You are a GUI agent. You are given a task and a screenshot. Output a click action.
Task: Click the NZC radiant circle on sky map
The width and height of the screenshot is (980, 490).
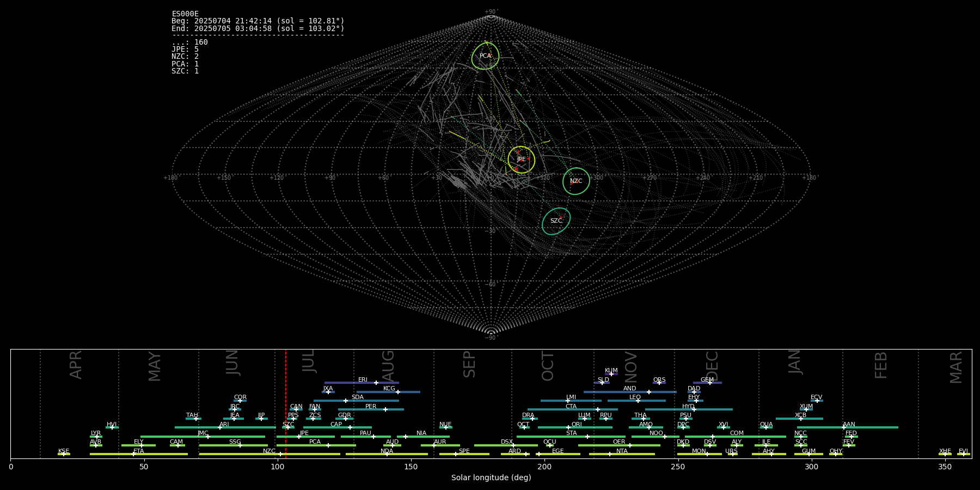pyautogui.click(x=576, y=181)
